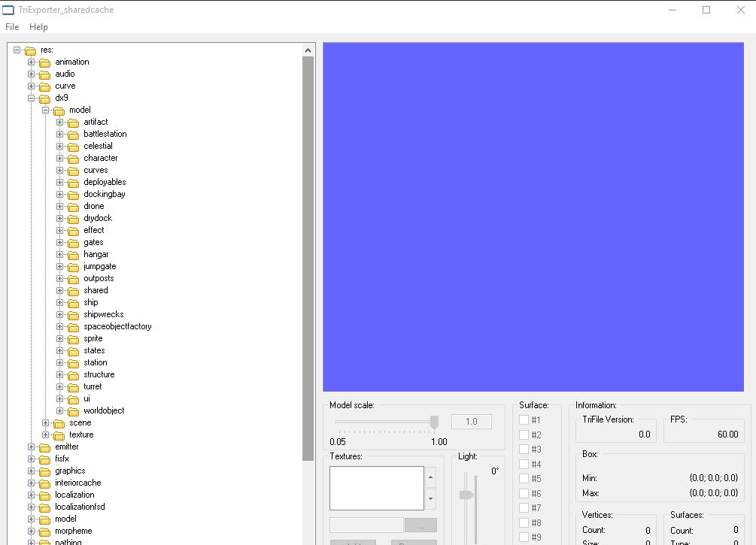Click the ui folder icon
756x545 pixels.
point(73,399)
